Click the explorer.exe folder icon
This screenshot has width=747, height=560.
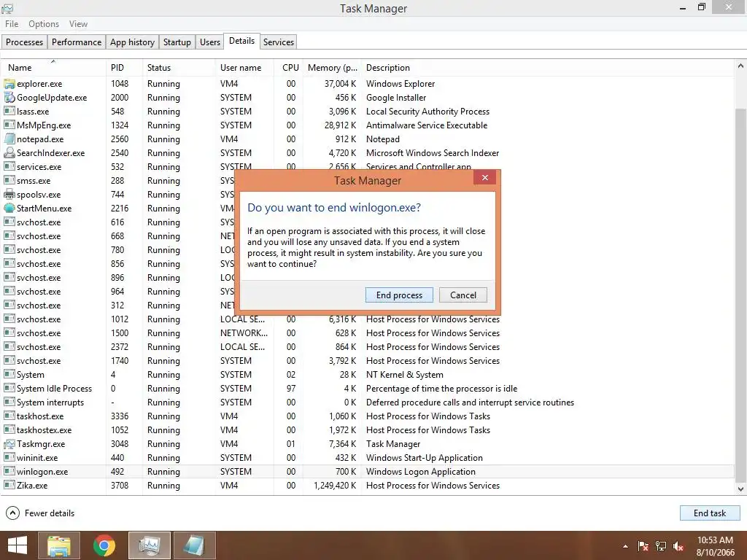pos(9,84)
